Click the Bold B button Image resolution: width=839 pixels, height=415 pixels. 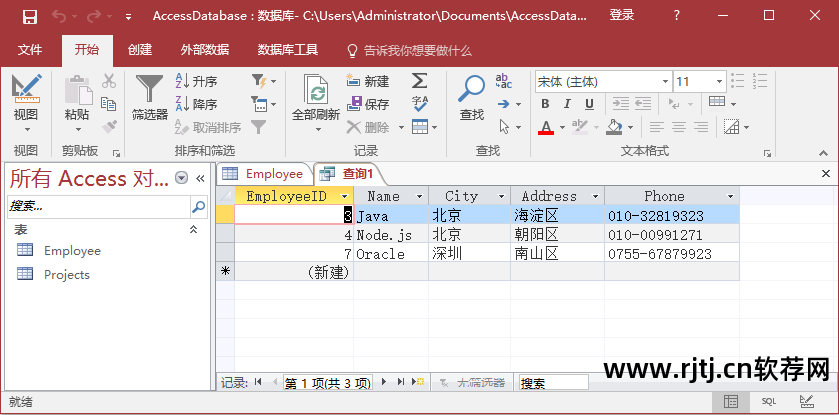tap(545, 104)
